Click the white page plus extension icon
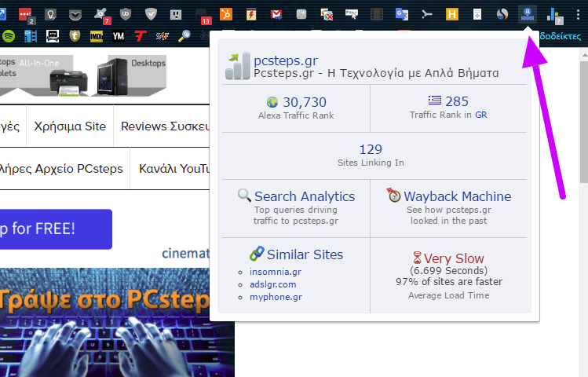The height and width of the screenshot is (377, 588). click(x=477, y=15)
